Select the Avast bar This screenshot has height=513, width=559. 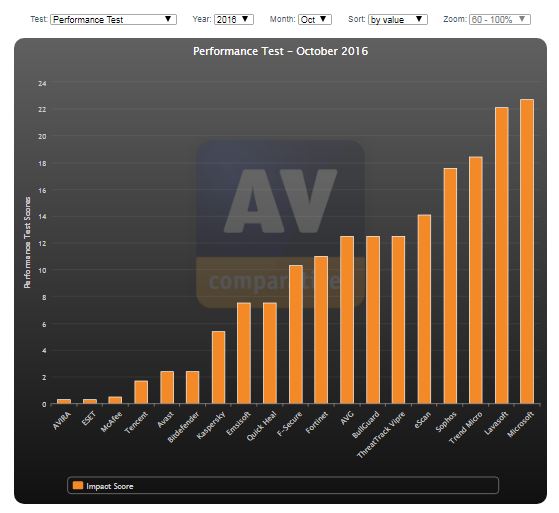coord(167,387)
